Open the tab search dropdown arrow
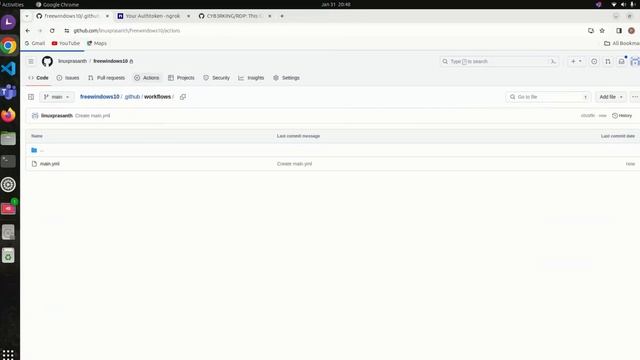Image resolution: width=640 pixels, height=360 pixels. pos(27,16)
